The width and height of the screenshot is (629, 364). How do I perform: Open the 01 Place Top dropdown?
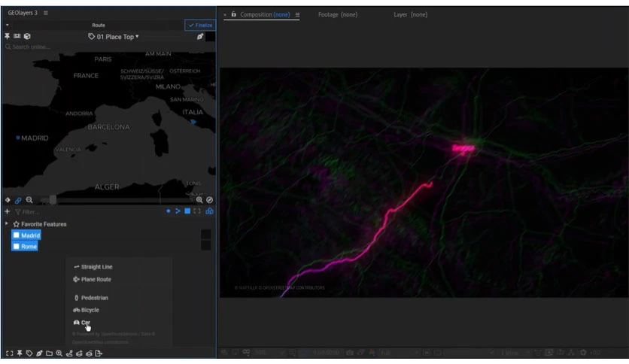(x=113, y=36)
